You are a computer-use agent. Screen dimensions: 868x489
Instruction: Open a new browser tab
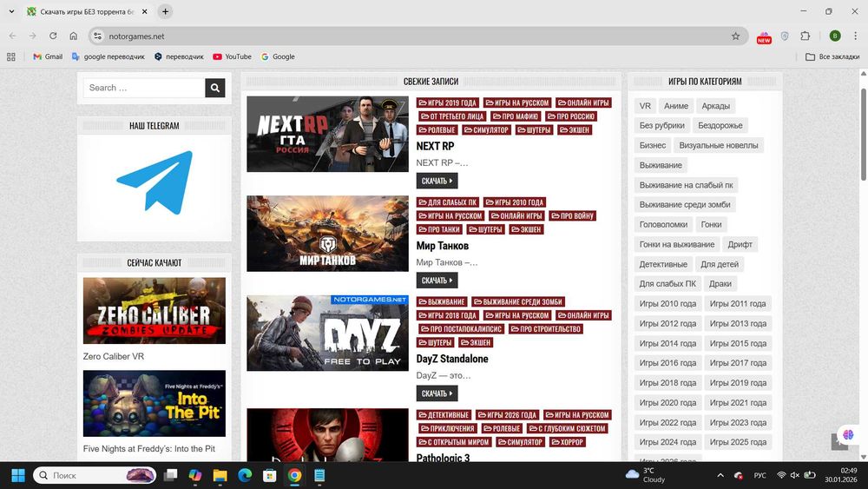pyautogui.click(x=165, y=11)
